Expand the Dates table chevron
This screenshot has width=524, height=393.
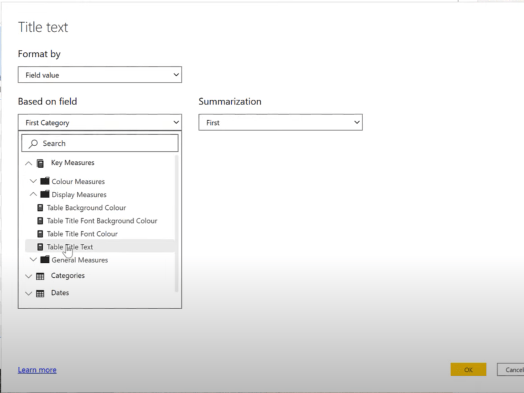coord(29,294)
